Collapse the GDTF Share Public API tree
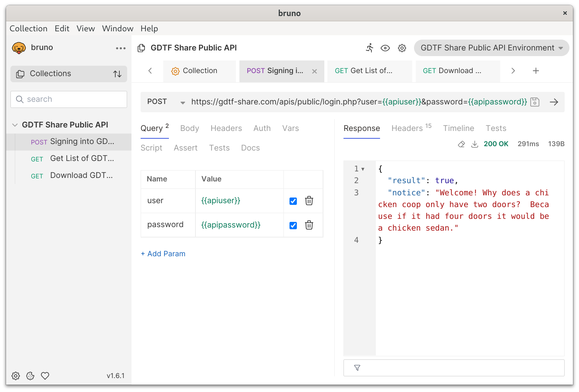This screenshot has width=579, height=392. (x=15, y=125)
